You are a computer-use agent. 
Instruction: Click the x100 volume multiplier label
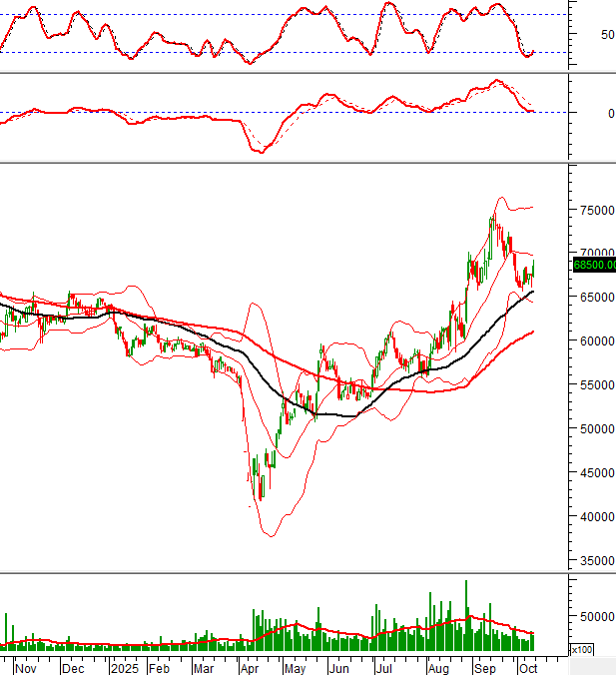(x=581, y=650)
